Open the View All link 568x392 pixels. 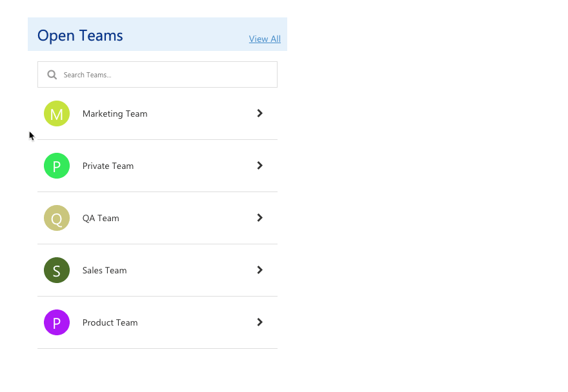(265, 39)
